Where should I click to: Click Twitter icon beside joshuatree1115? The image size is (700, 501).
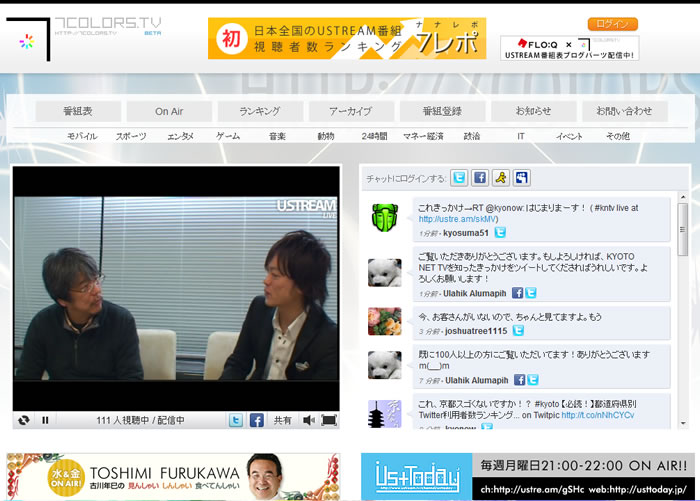(x=518, y=330)
